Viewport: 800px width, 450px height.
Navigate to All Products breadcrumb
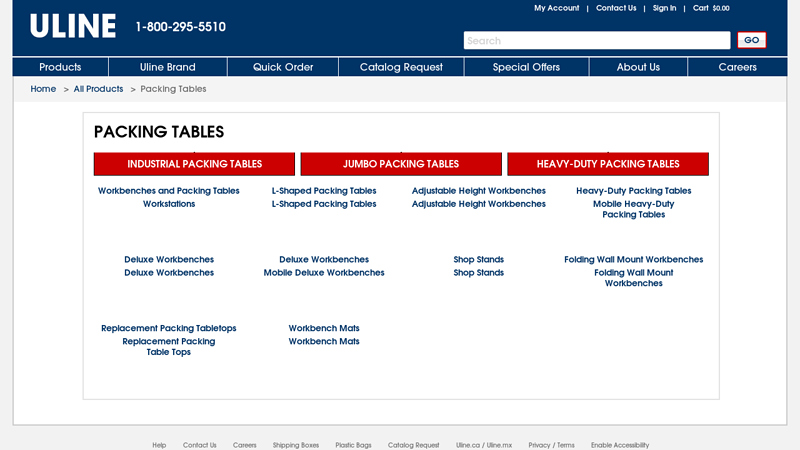tap(98, 89)
